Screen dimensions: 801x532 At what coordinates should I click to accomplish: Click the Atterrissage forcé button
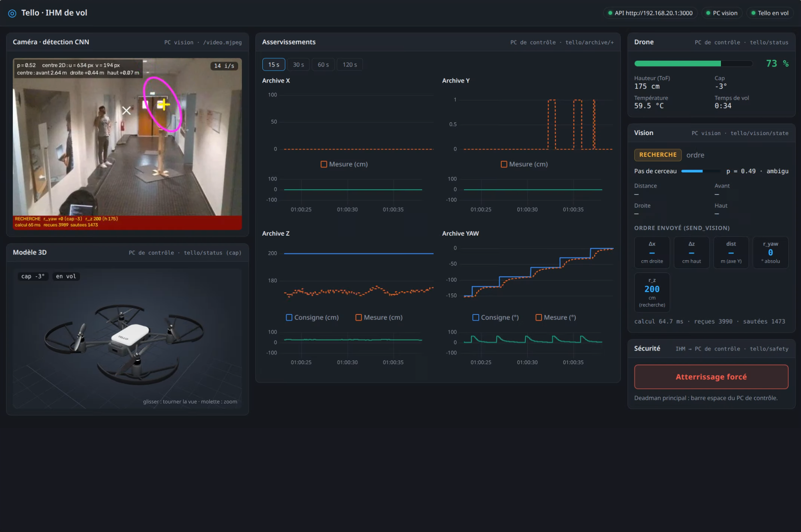(x=711, y=377)
